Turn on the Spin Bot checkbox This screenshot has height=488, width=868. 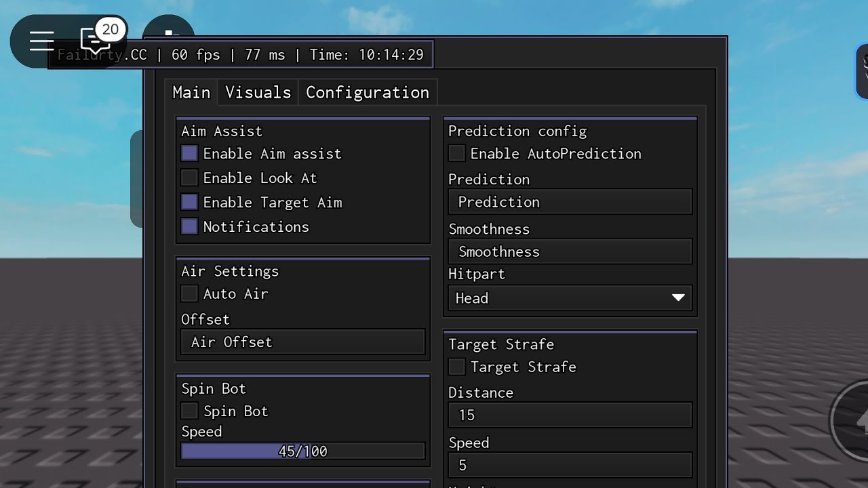(189, 411)
